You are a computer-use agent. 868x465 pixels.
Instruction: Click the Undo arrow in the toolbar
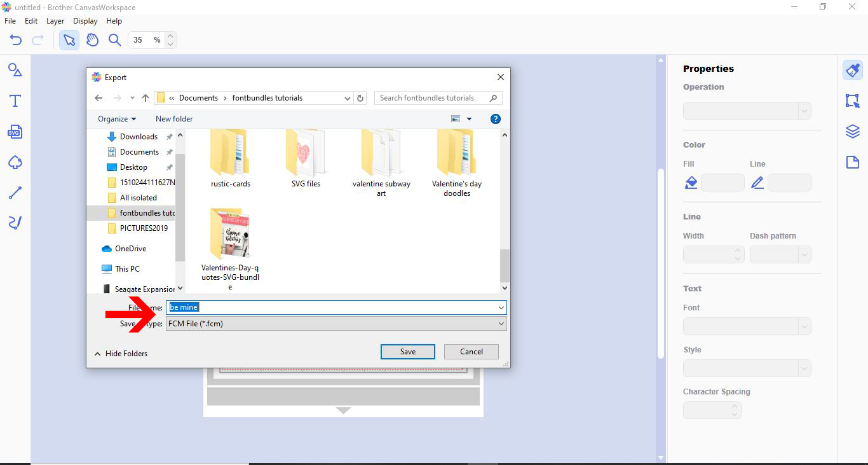click(15, 39)
